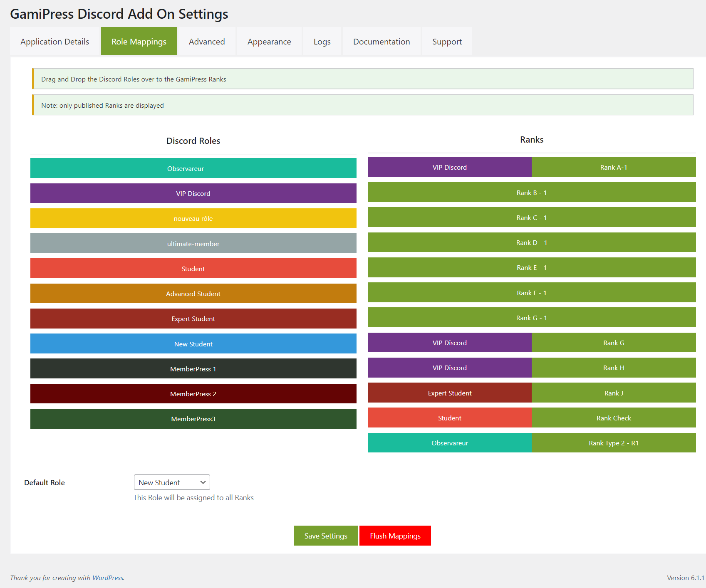Select the Rank B - 1 rank

[x=531, y=193]
